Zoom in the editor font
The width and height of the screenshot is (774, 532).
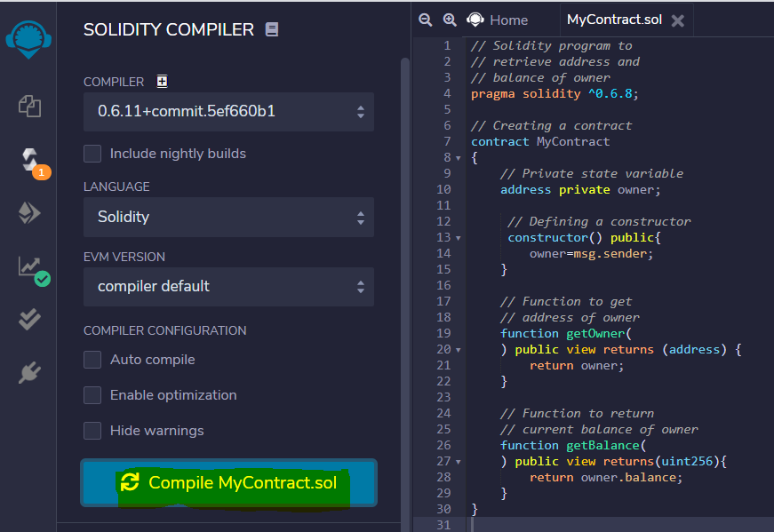[x=450, y=20]
